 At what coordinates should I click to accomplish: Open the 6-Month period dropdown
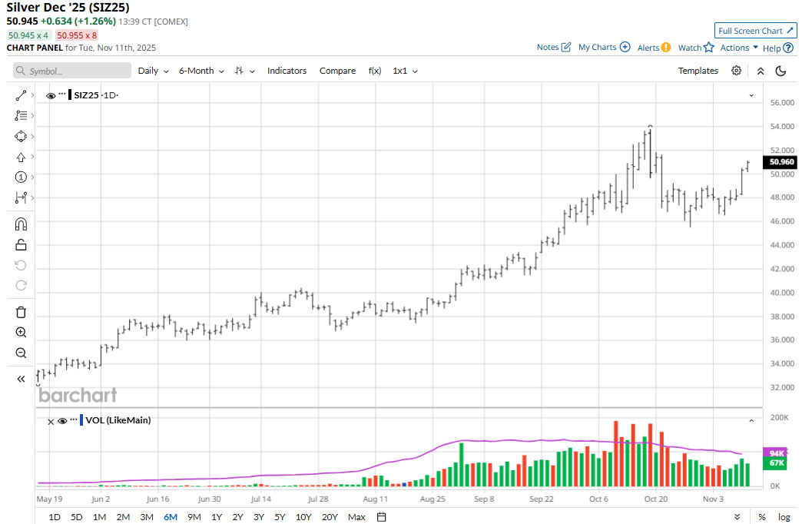[201, 71]
